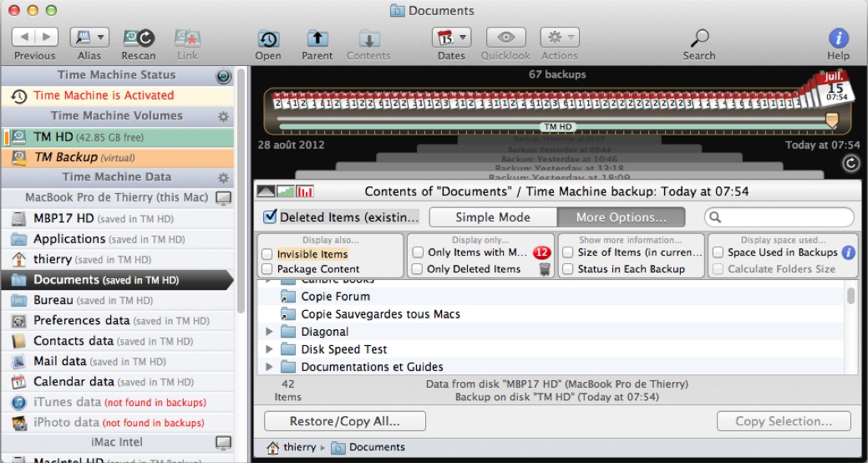Select TM HD volume
The width and height of the screenshot is (868, 463).
click(x=117, y=137)
